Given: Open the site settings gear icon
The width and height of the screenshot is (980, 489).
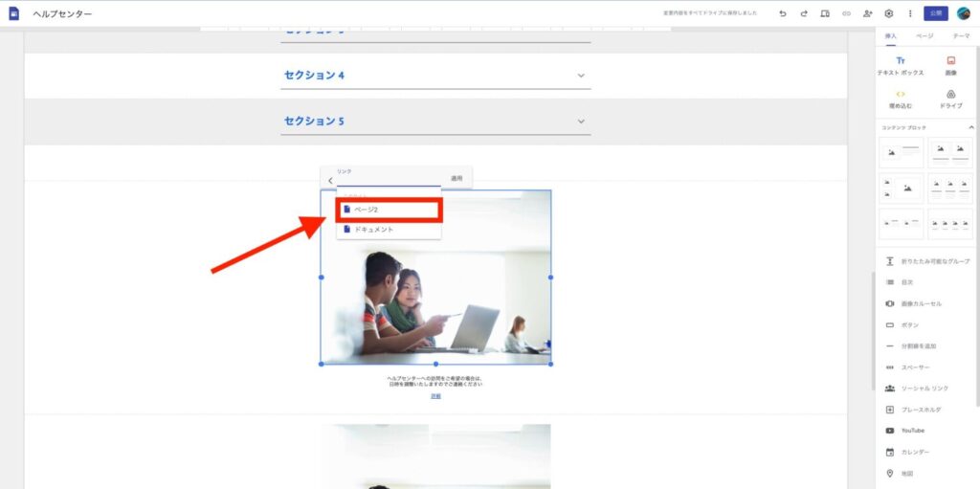Looking at the screenshot, I should (x=888, y=13).
